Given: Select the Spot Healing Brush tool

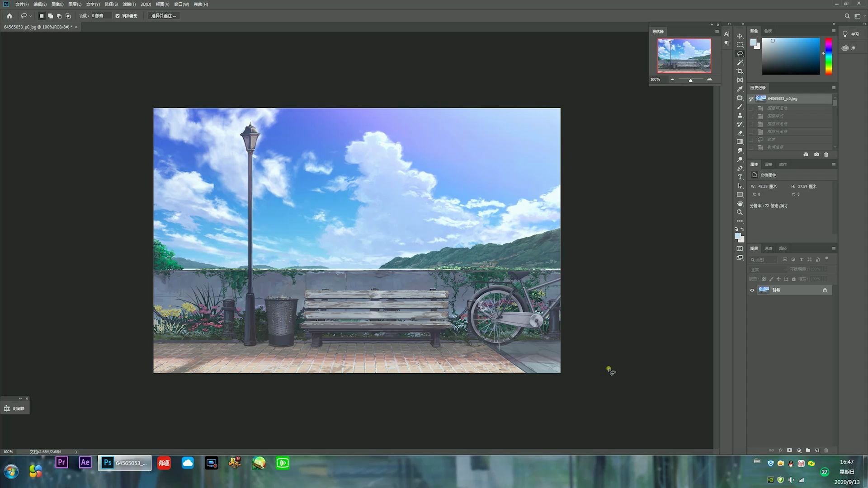Looking at the screenshot, I should coord(740,98).
